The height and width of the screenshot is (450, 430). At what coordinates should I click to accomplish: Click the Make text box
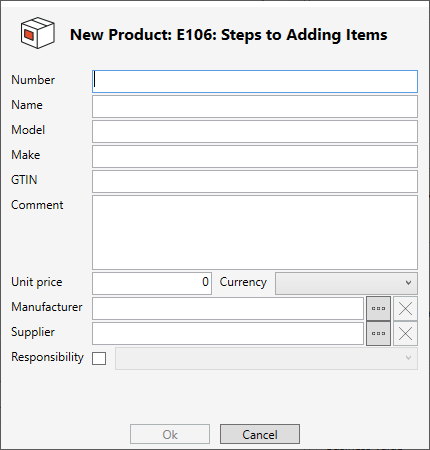tap(255, 156)
